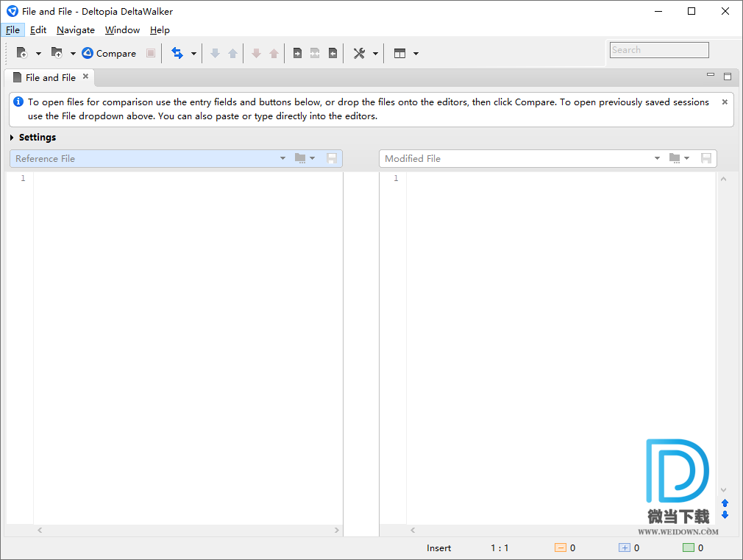
Task: Copy change to right document icon
Action: (298, 53)
